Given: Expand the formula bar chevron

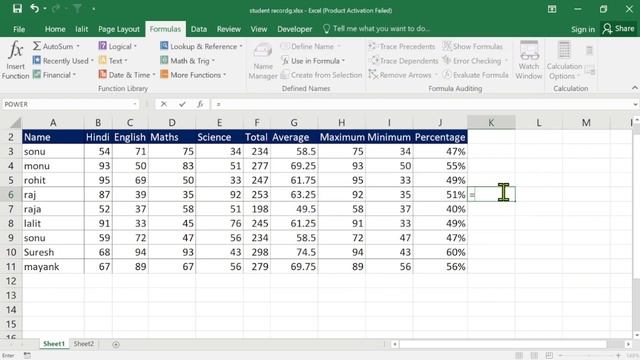Looking at the screenshot, I should tap(635, 104).
